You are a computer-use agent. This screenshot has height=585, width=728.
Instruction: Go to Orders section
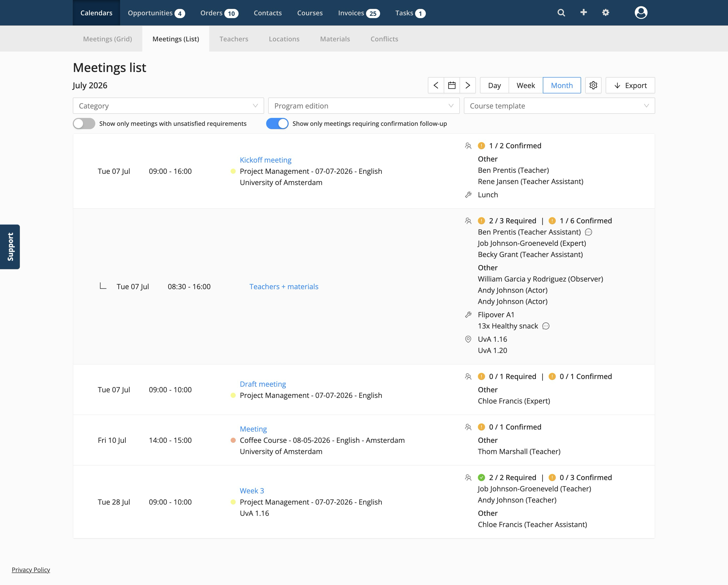(219, 13)
